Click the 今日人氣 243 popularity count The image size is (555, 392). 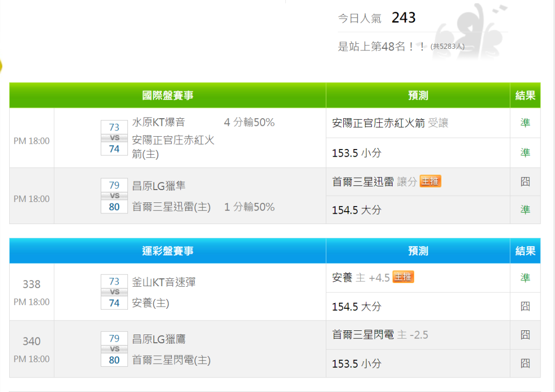tap(403, 17)
